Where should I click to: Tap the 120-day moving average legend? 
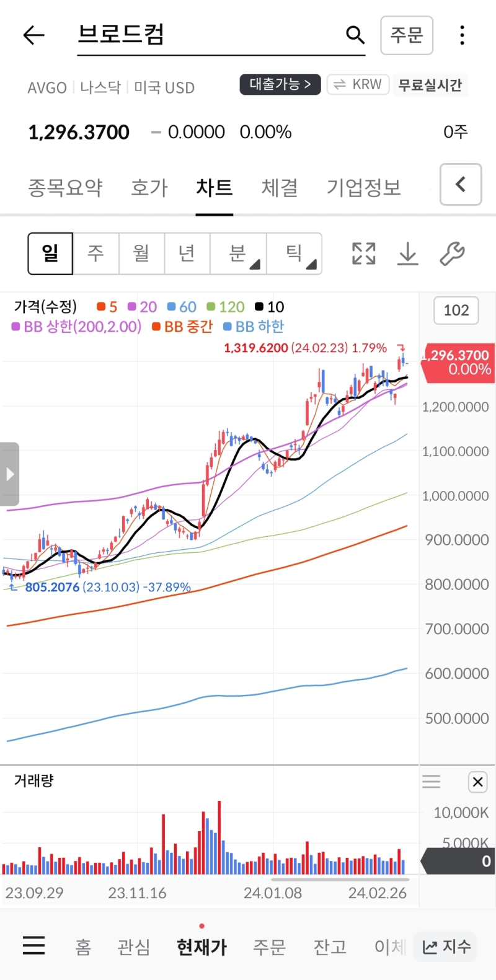click(x=226, y=307)
